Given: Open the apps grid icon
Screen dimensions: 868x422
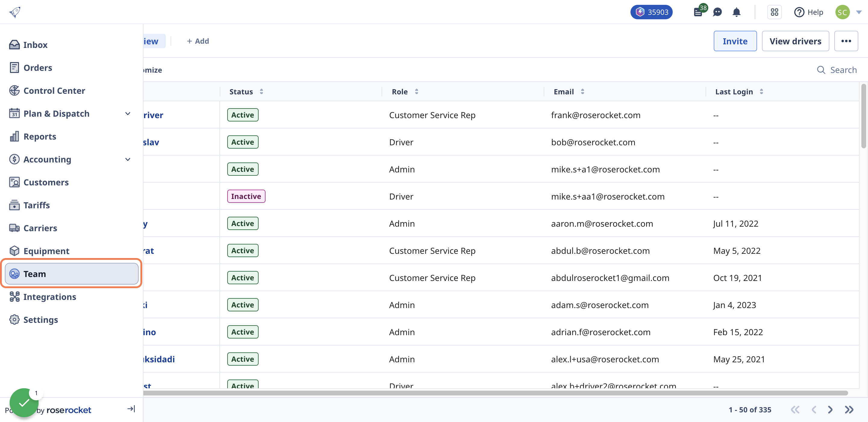Looking at the screenshot, I should pos(774,12).
